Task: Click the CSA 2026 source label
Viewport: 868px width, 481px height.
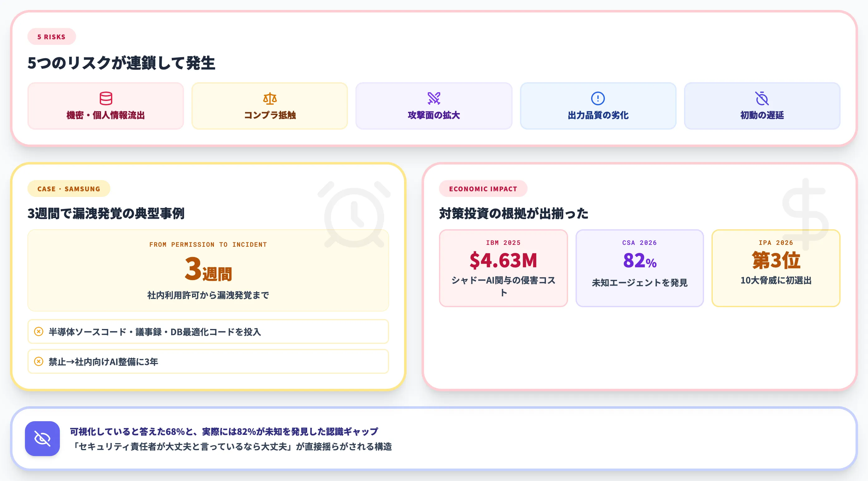Action: tap(639, 243)
